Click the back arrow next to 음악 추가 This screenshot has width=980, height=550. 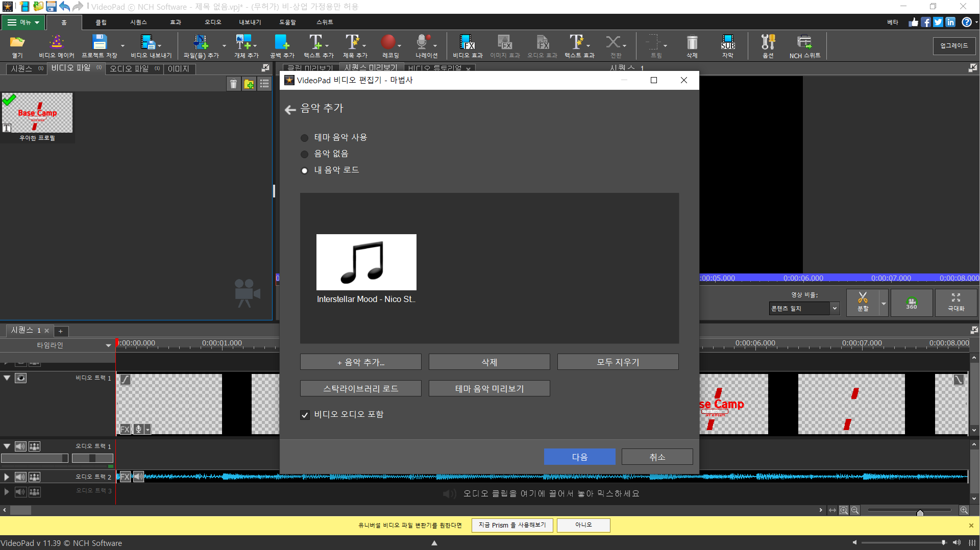tap(290, 109)
